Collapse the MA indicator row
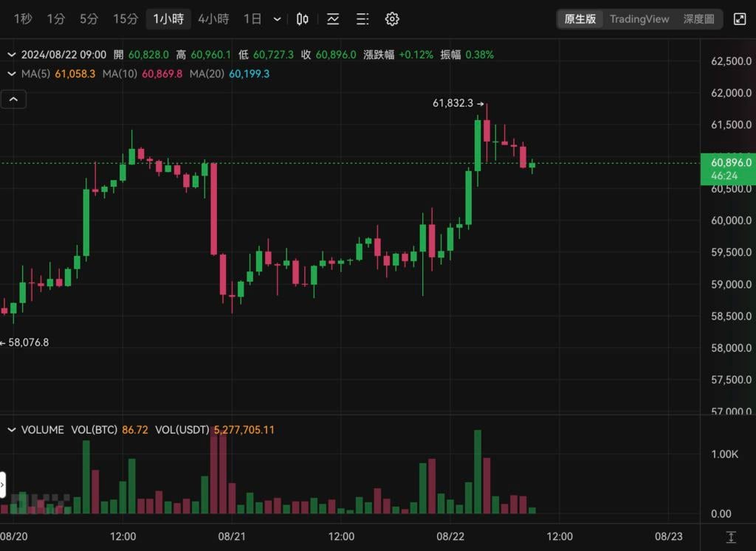Screen dimensions: 756x551 point(12,74)
